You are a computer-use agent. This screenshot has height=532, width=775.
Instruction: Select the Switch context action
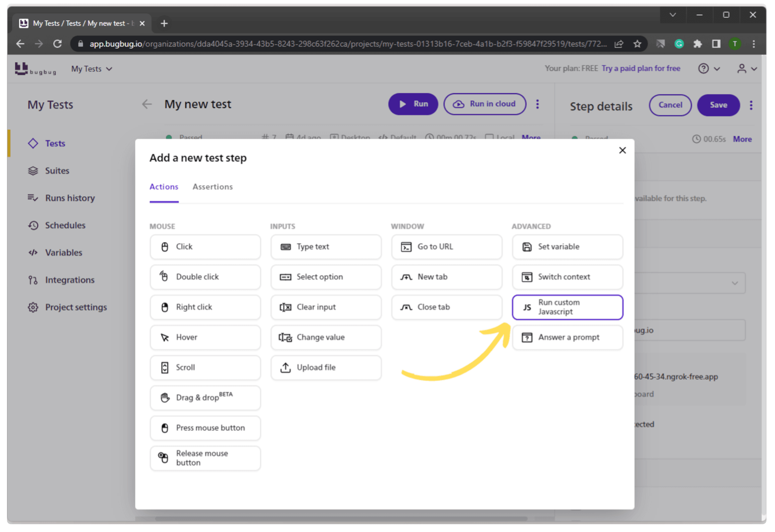point(567,277)
